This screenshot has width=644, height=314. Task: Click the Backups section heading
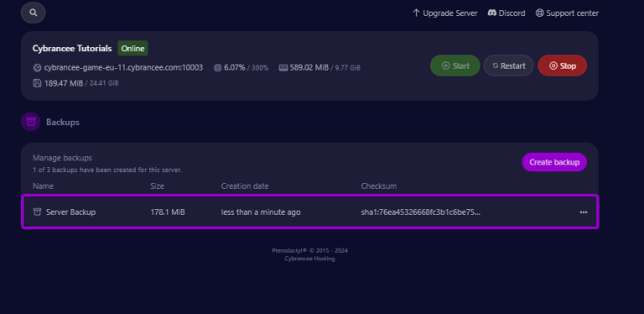coord(63,122)
